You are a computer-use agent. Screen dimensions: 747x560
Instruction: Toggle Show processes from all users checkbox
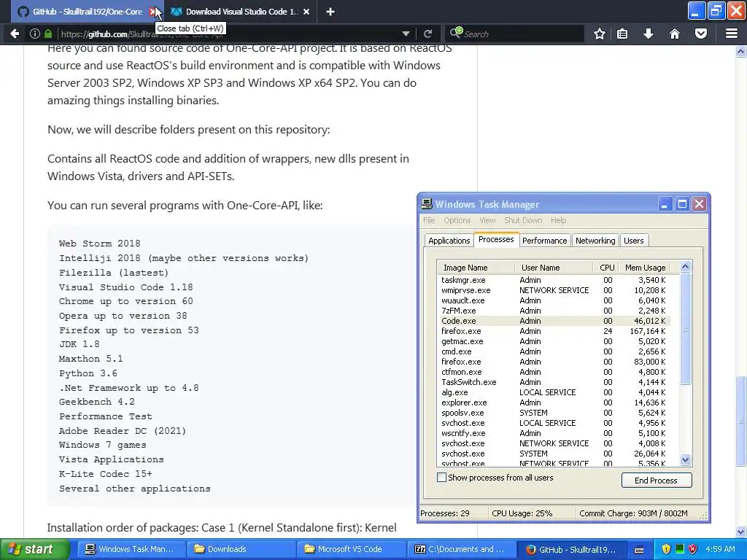(441, 477)
